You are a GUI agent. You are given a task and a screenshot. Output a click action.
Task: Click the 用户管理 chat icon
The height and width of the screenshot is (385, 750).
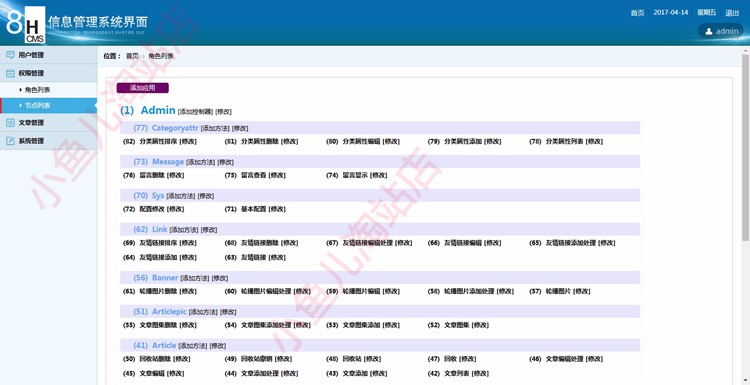[10, 55]
